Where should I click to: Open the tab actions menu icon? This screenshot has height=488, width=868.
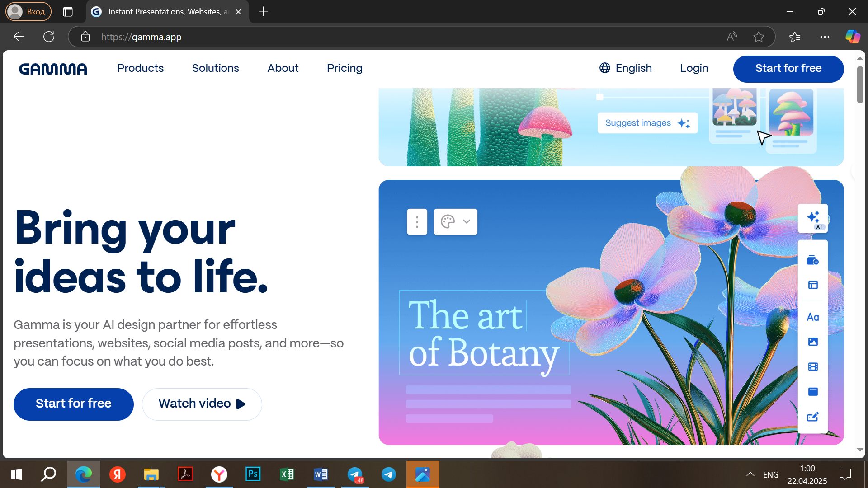(68, 12)
